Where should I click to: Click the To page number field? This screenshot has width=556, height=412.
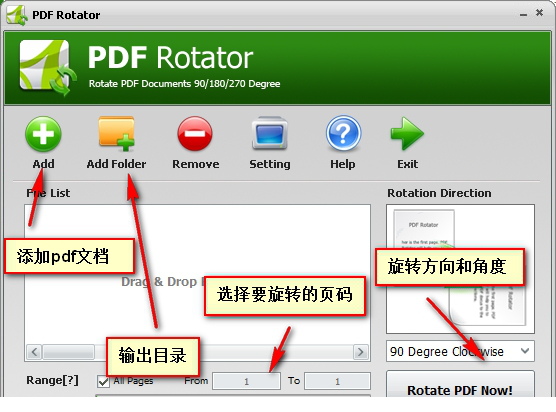pyautogui.click(x=337, y=381)
